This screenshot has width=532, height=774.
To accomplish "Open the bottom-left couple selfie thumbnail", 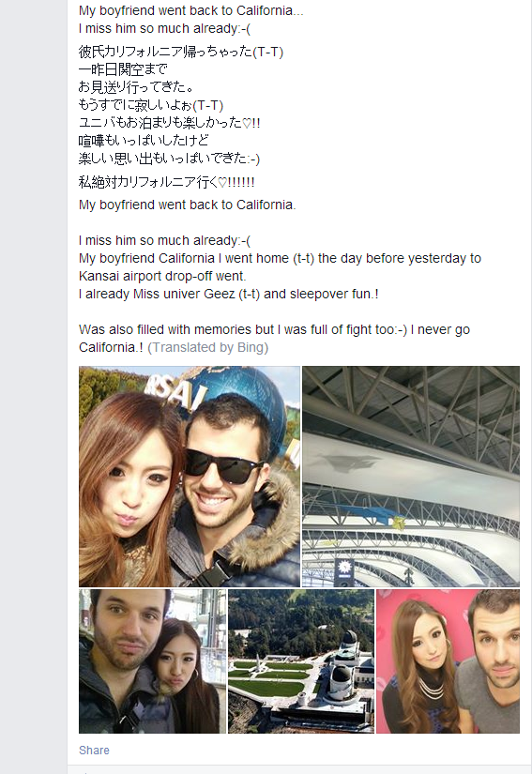I will pyautogui.click(x=153, y=661).
